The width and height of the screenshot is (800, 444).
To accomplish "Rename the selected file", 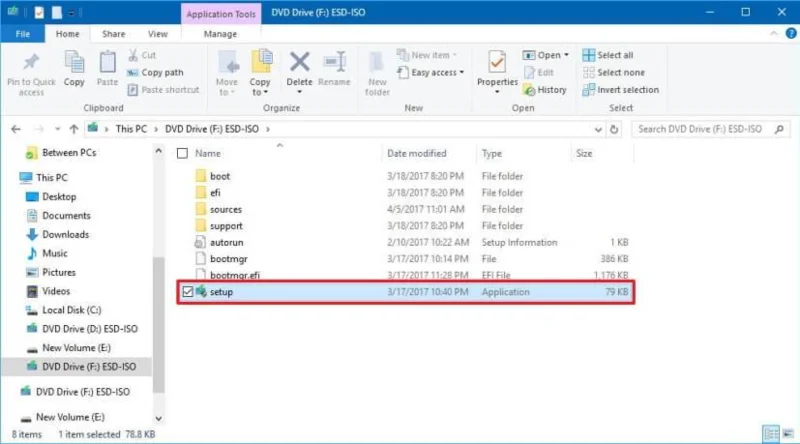I will pyautogui.click(x=334, y=69).
